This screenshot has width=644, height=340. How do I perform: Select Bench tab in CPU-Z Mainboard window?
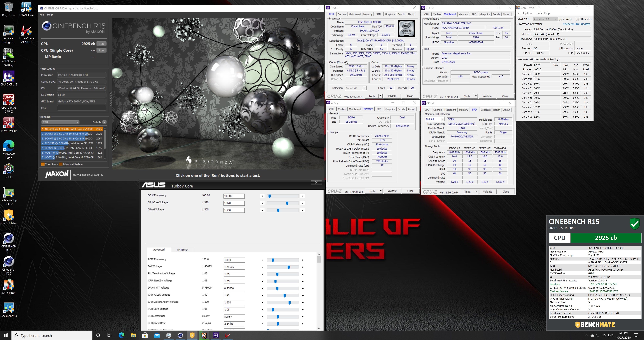tap(496, 14)
